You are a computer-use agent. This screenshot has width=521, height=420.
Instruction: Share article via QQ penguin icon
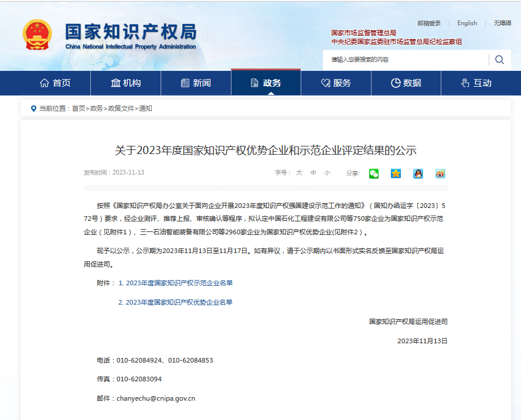pyautogui.click(x=418, y=173)
